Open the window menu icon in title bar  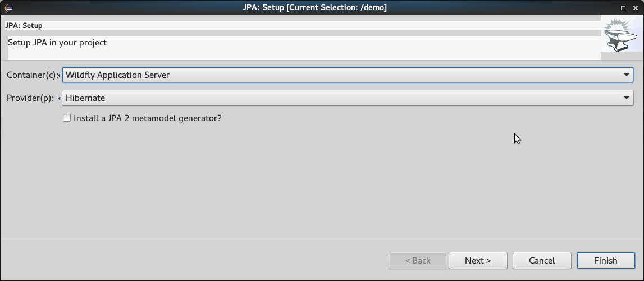click(8, 8)
